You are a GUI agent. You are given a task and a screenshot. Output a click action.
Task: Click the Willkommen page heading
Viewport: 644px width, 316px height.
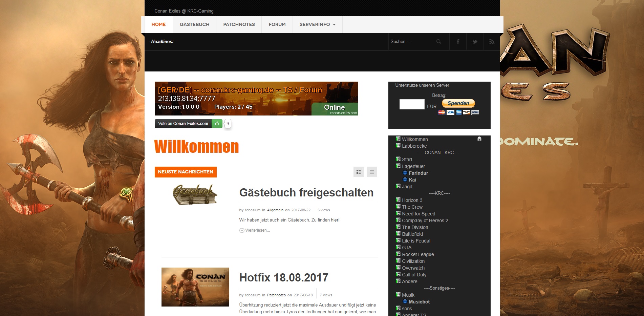[196, 147]
